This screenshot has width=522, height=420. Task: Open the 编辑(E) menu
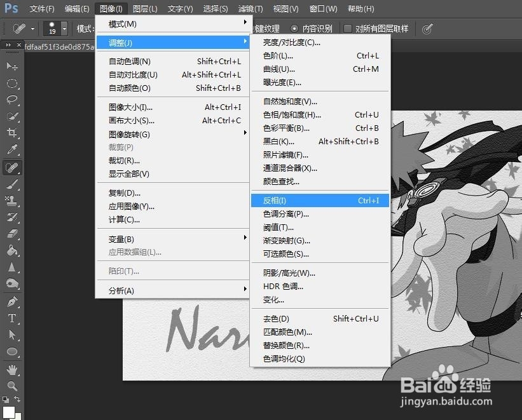coord(77,9)
